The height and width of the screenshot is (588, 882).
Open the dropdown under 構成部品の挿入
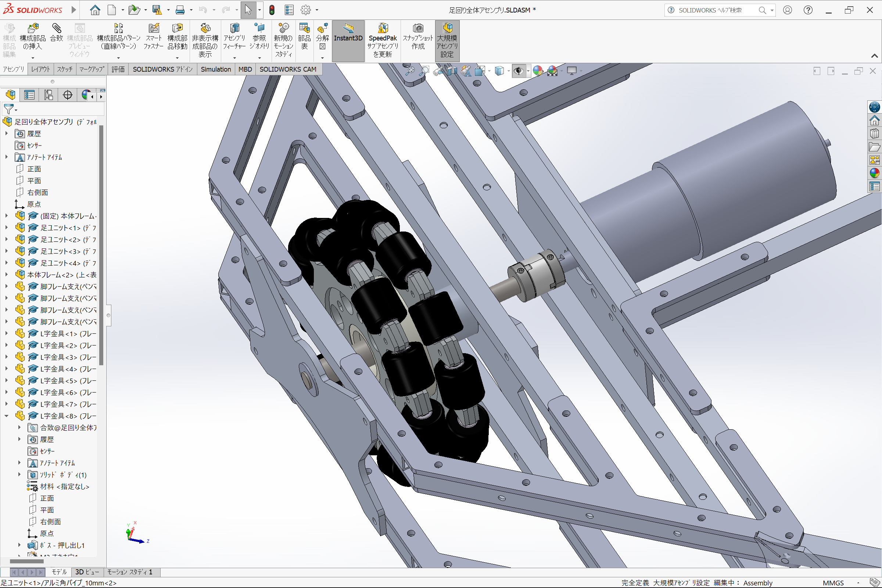pyautogui.click(x=33, y=58)
